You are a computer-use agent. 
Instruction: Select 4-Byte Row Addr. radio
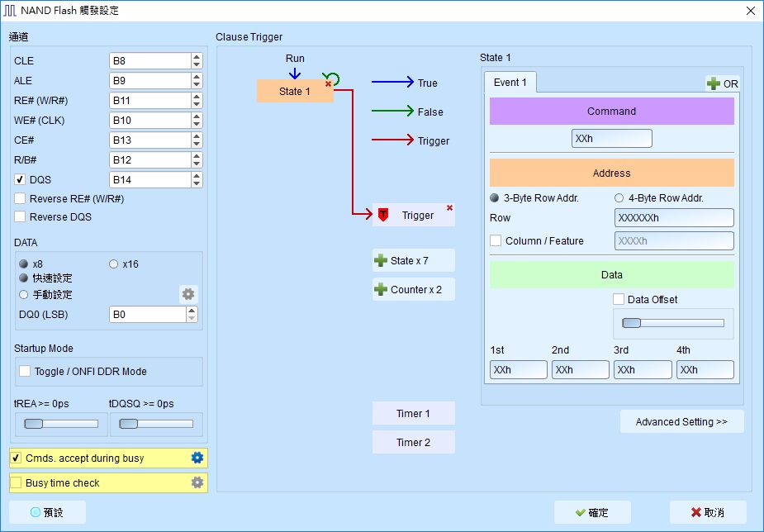click(619, 197)
